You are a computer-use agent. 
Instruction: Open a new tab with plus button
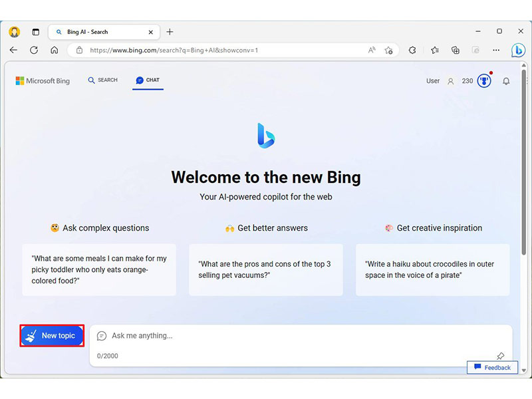tap(170, 32)
